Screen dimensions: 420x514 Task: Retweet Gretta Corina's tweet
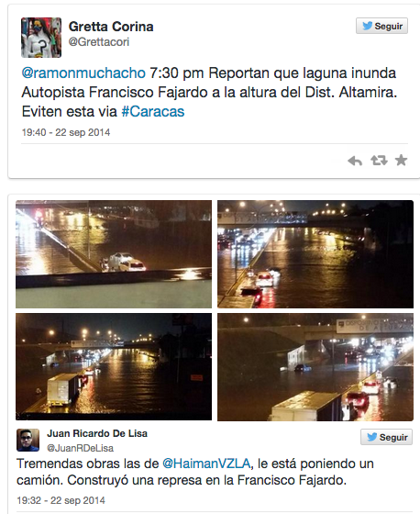[x=379, y=161]
